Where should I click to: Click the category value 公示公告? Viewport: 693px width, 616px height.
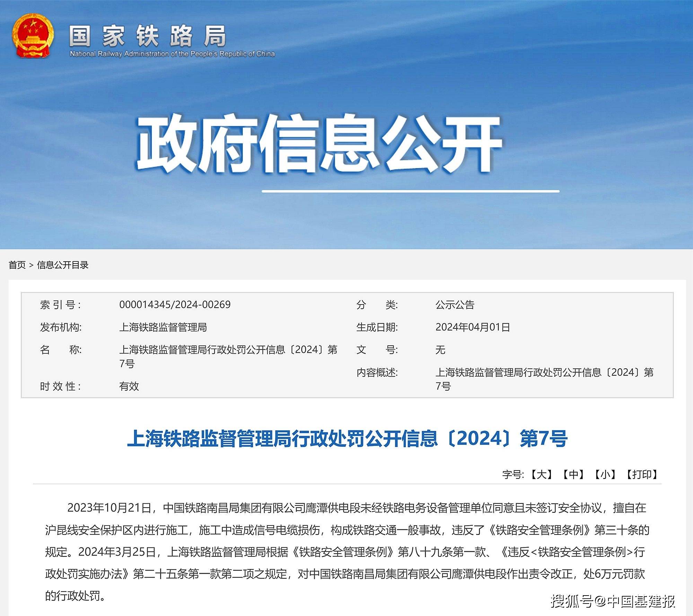coord(455,305)
